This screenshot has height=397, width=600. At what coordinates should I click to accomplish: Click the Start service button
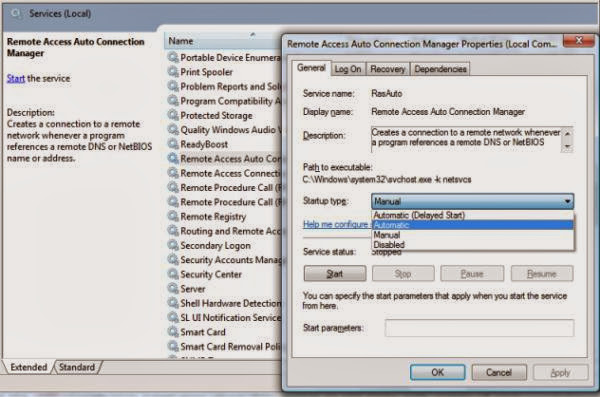(x=335, y=274)
